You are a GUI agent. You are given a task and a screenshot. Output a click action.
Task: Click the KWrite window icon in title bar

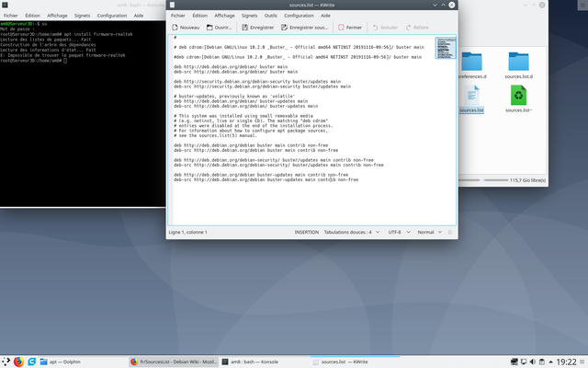[x=172, y=5]
